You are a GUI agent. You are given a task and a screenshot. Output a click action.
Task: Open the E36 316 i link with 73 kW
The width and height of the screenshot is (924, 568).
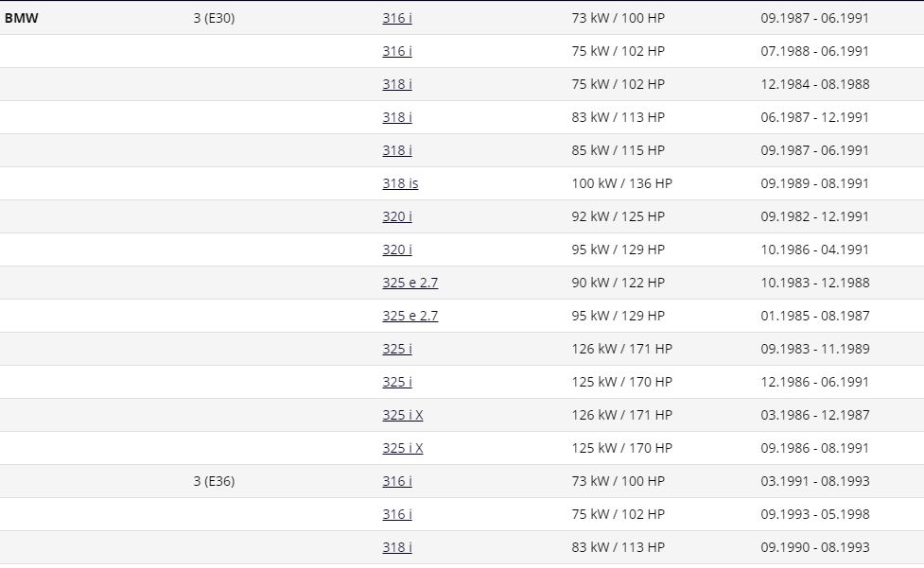(396, 481)
